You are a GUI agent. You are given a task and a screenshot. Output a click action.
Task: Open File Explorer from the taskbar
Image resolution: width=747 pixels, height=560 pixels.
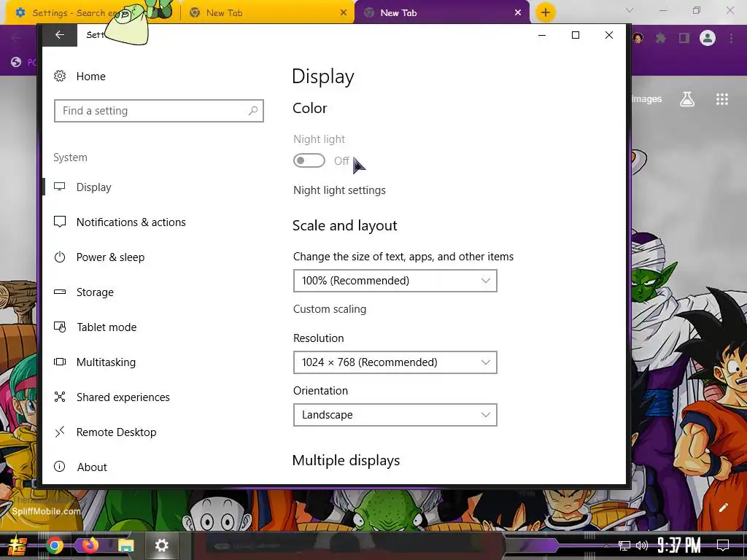coord(125,545)
